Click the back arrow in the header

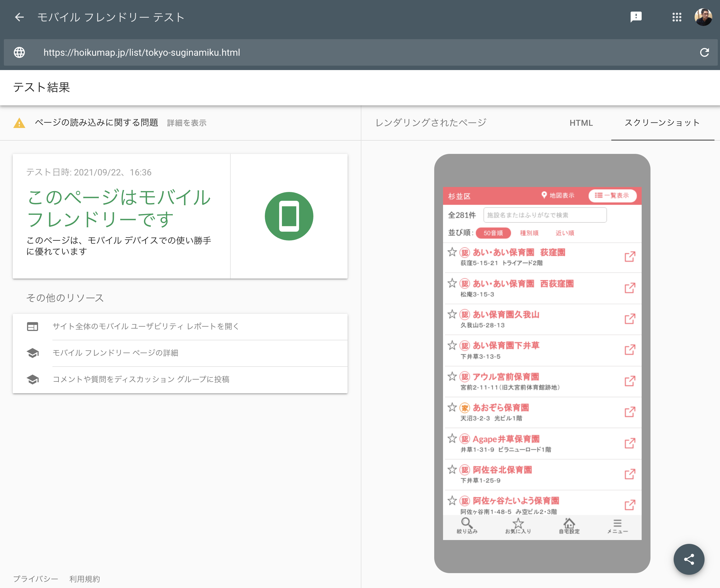tap(19, 17)
